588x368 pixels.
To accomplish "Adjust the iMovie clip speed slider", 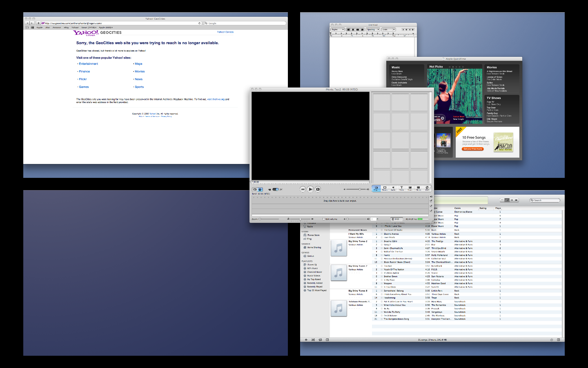I will pos(301,219).
